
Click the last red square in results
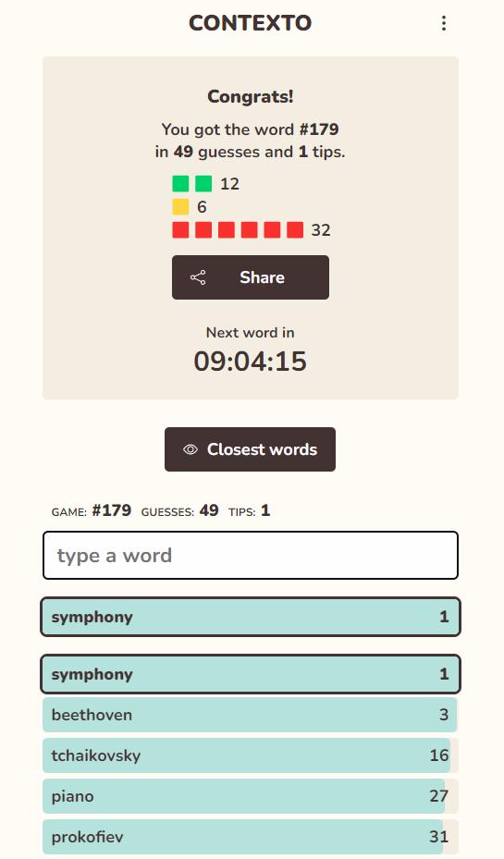coord(295,229)
